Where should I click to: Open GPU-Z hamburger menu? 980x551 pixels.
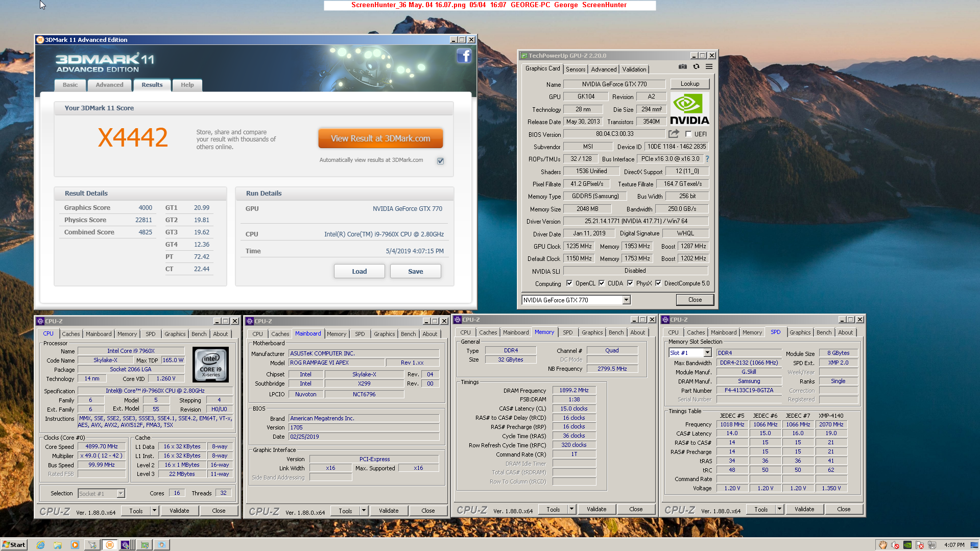click(709, 67)
